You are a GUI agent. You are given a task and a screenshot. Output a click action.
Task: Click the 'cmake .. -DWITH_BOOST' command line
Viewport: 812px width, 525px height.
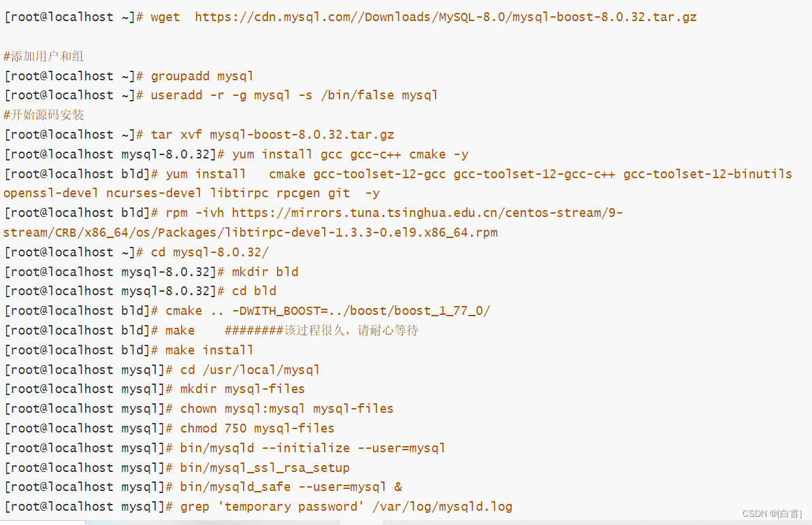[247, 311]
